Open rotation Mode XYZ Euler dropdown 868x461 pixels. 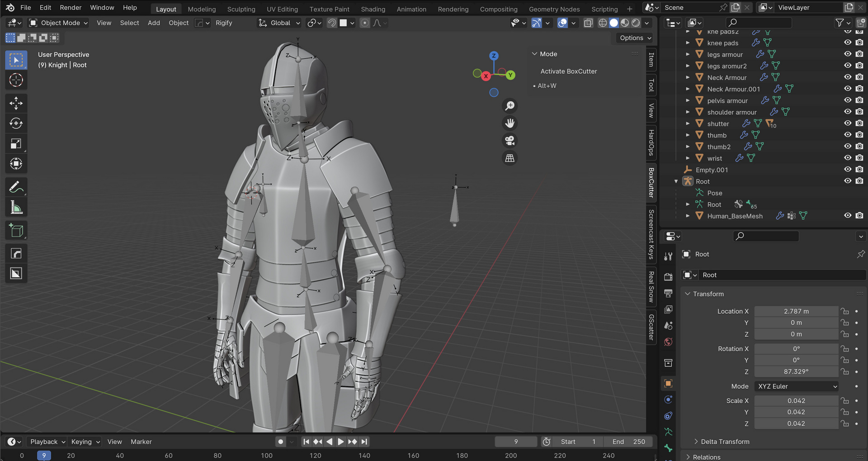[797, 386]
